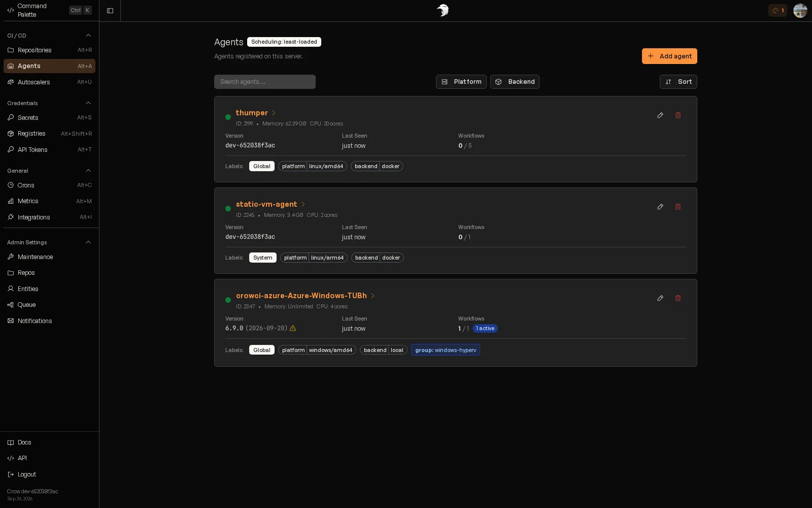Open Notifications admin page

click(x=49, y=321)
